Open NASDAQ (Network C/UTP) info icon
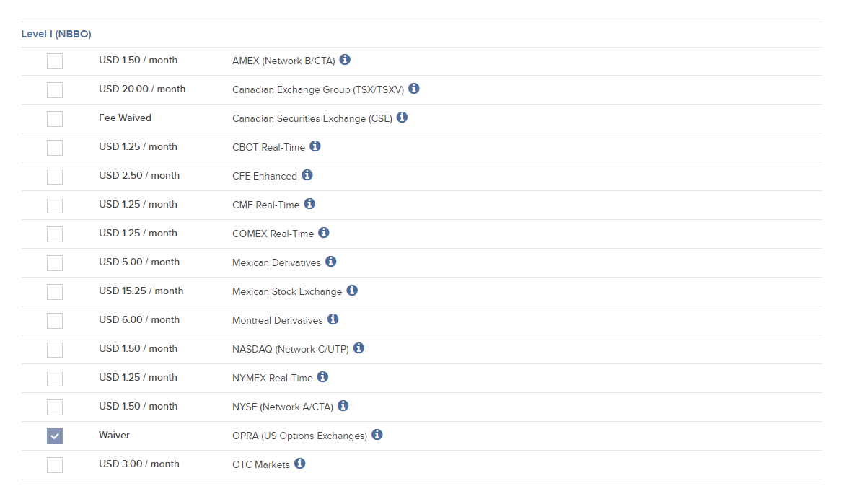 pyautogui.click(x=359, y=348)
